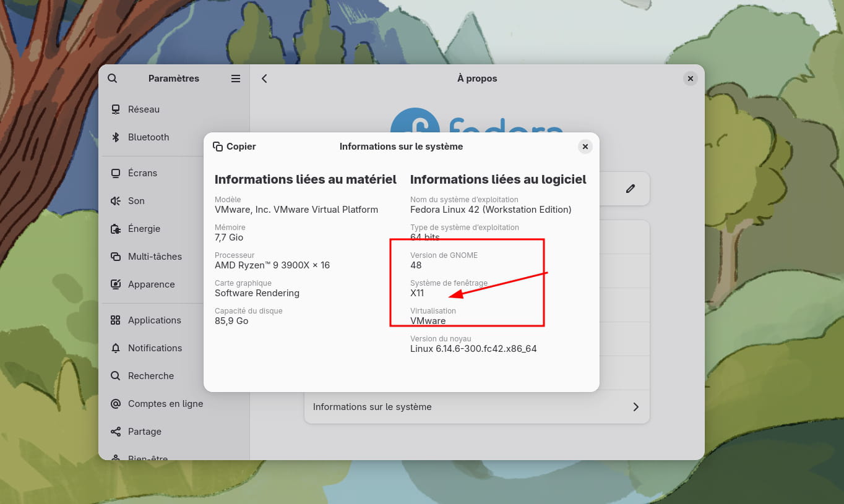Click the Informations liées au matériel heading
The image size is (844, 504).
tap(306, 179)
